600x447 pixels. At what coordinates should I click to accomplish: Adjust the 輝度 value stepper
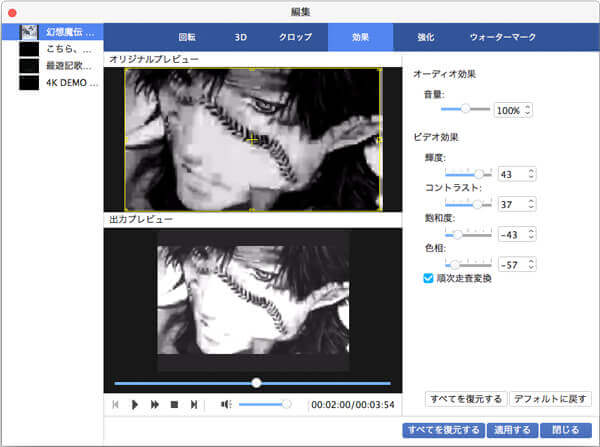[530, 174]
